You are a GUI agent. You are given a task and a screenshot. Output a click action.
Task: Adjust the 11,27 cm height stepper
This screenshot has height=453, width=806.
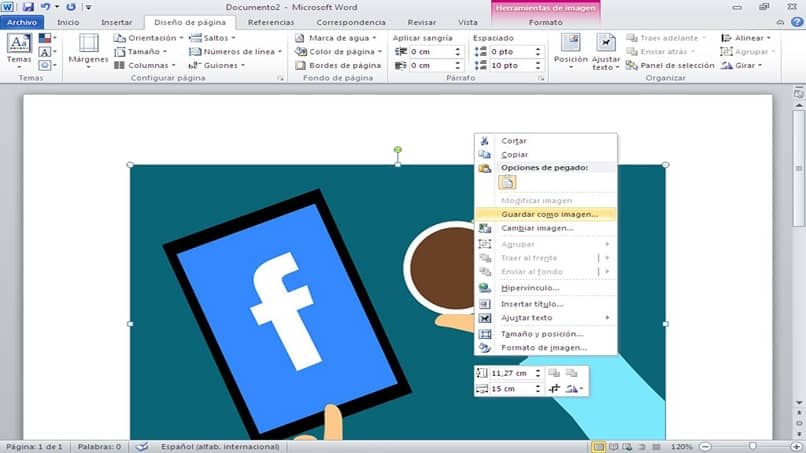click(538, 373)
